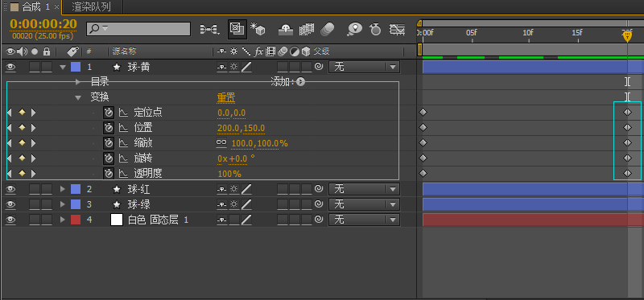Hide the 球-黄 layer with eye icon
644x300 pixels.
(10, 67)
